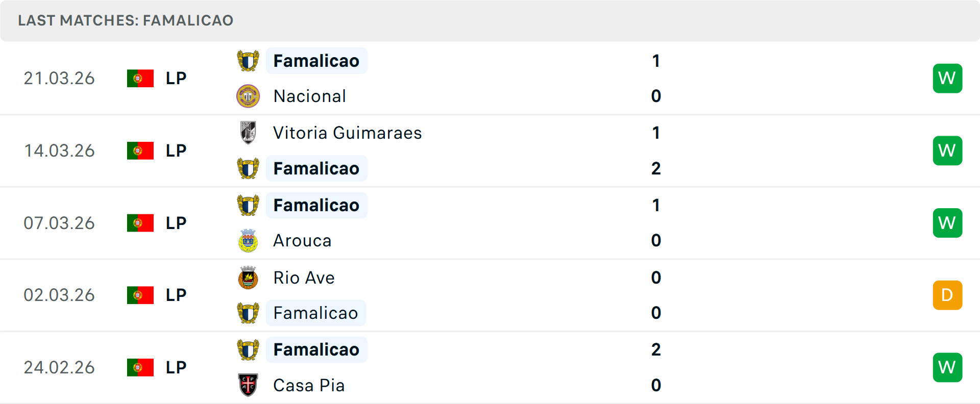The width and height of the screenshot is (980, 404).
Task: Click Portugal flag on the 14.03.26 match
Action: point(140,150)
